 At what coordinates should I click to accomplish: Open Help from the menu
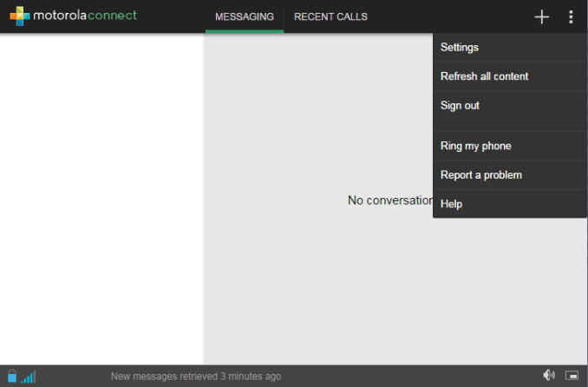click(510, 204)
